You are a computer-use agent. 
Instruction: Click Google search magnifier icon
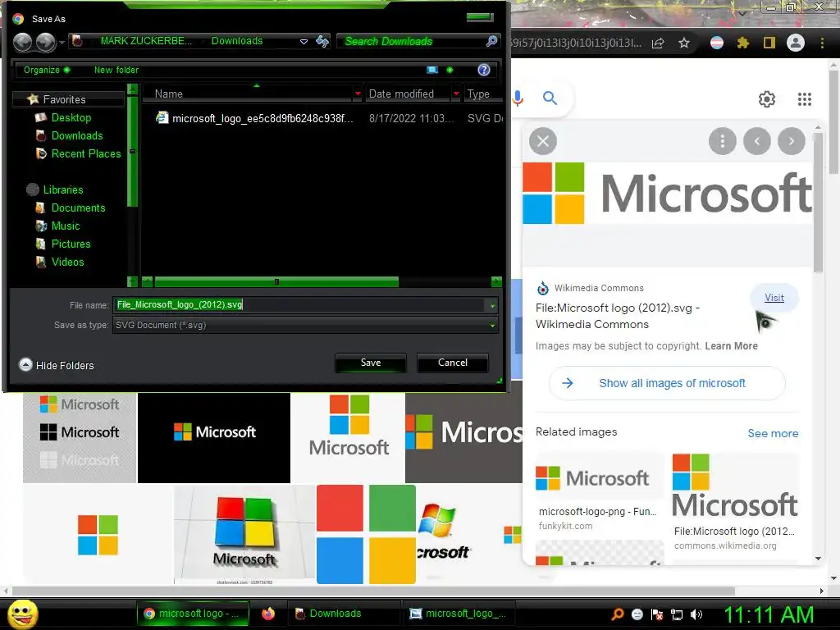tap(550, 98)
